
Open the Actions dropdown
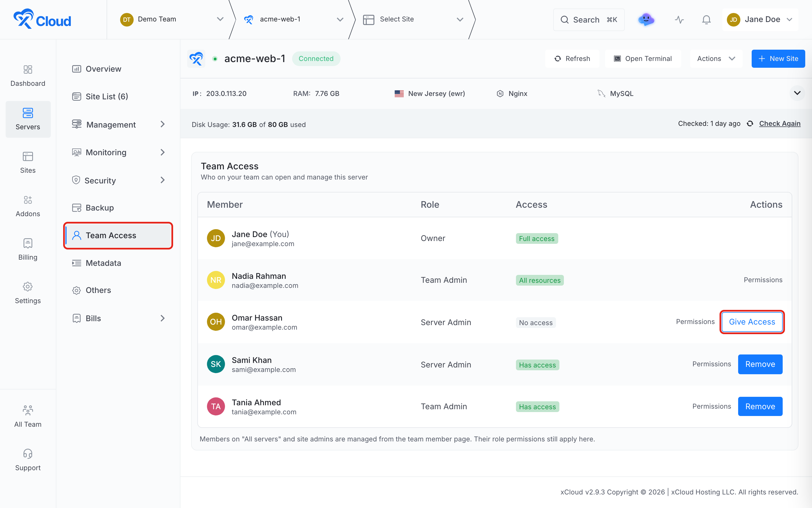click(x=716, y=59)
